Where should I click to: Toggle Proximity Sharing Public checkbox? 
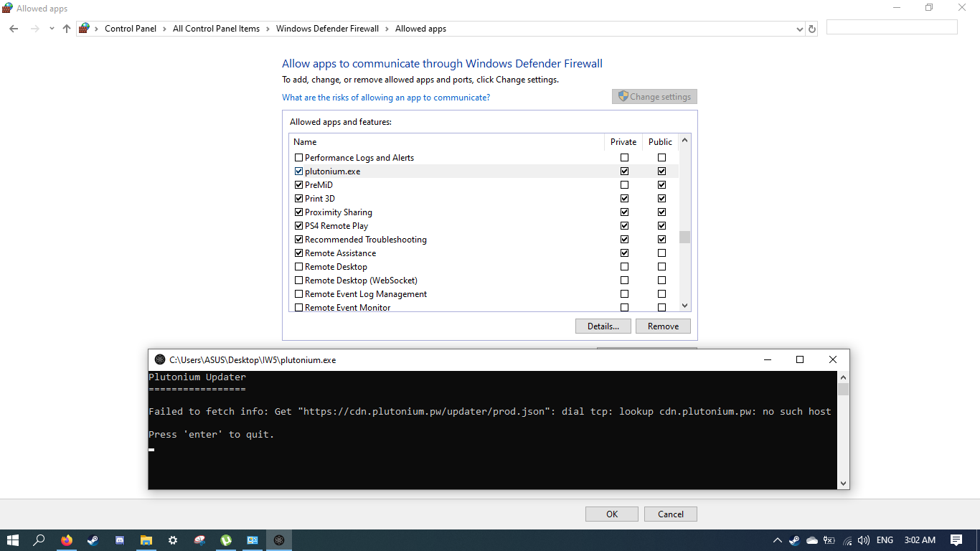661,212
